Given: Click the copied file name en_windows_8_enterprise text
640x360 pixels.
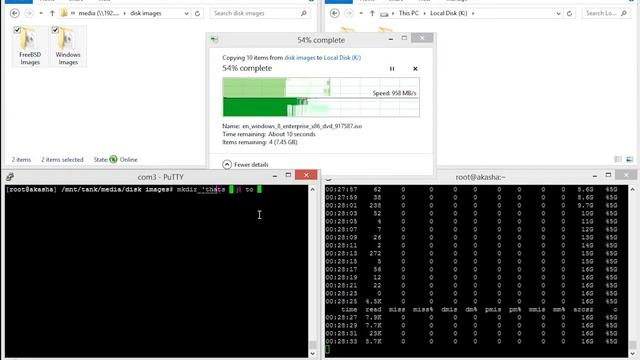Looking at the screenshot, I should click(x=302, y=126).
